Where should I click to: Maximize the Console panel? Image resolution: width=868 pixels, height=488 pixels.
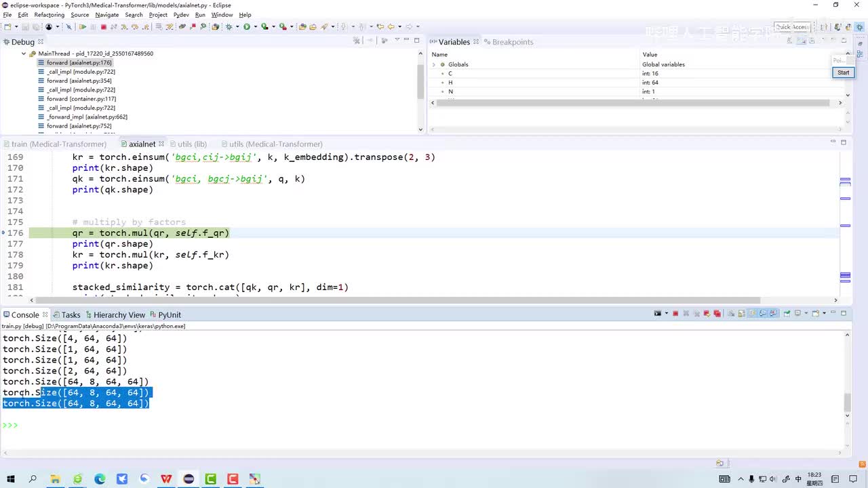(844, 314)
